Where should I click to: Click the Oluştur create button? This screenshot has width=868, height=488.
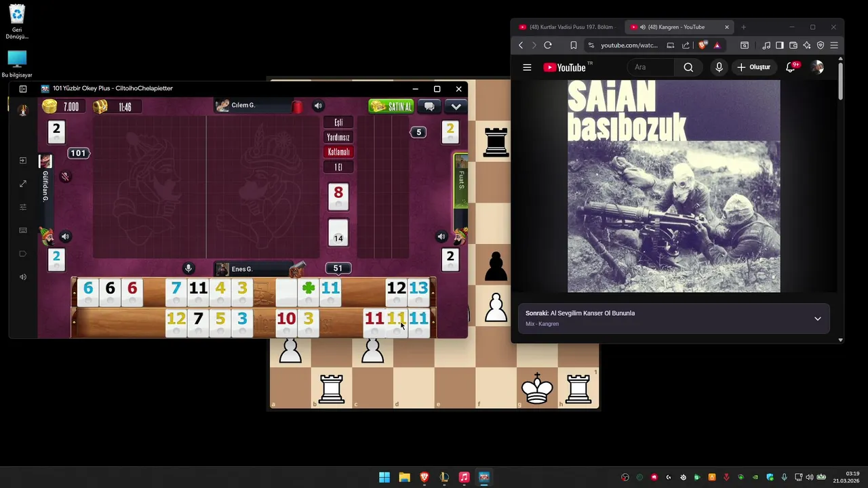click(x=754, y=67)
